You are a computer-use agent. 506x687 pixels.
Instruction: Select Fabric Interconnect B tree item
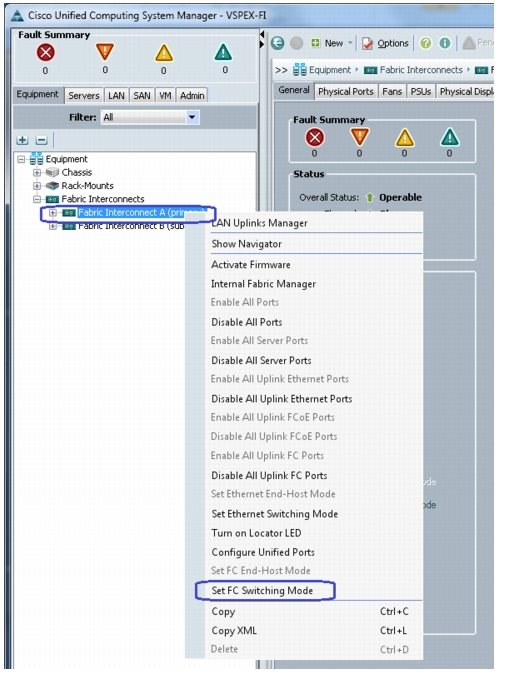tap(131, 227)
